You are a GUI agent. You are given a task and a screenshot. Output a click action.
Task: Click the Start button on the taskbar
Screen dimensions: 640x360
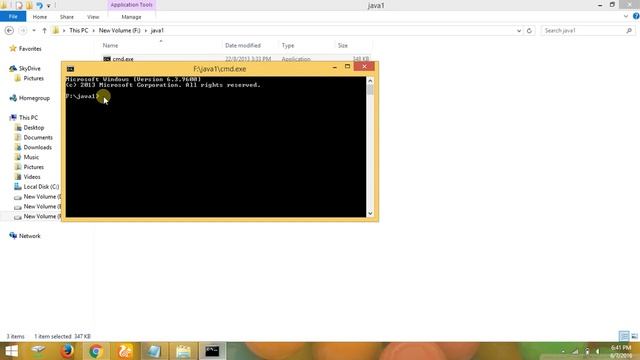[x=11, y=351]
